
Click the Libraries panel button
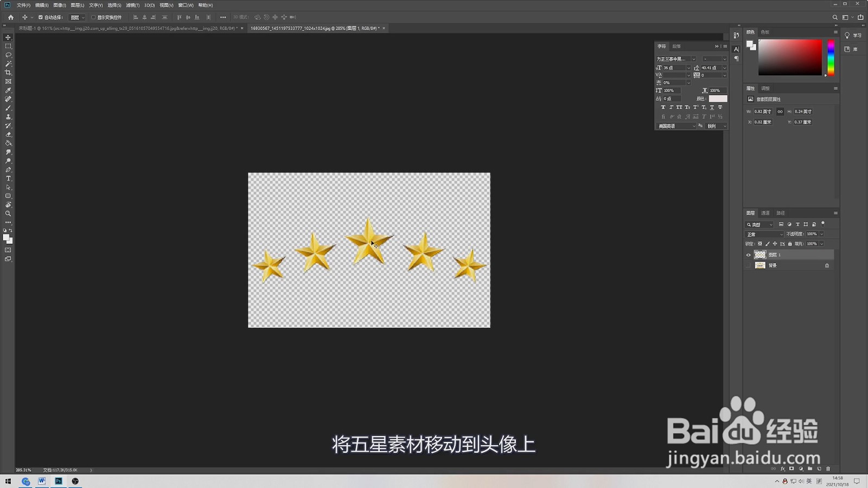851,49
